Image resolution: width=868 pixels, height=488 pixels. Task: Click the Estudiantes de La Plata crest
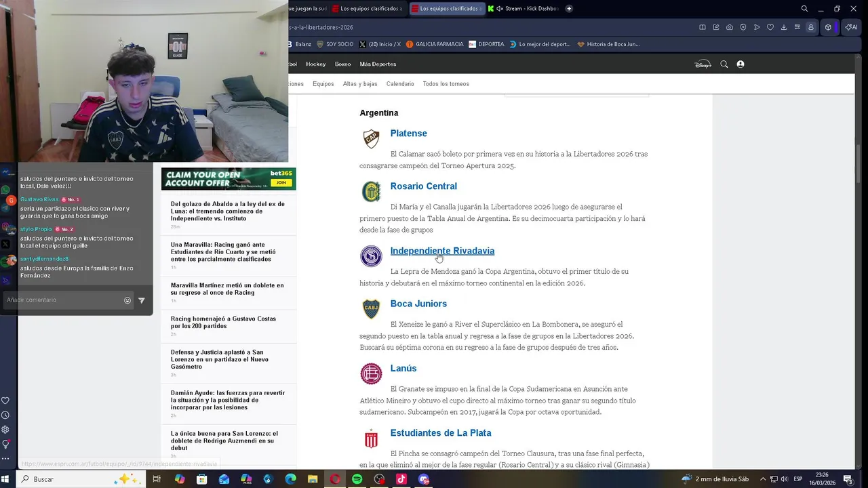(x=371, y=439)
